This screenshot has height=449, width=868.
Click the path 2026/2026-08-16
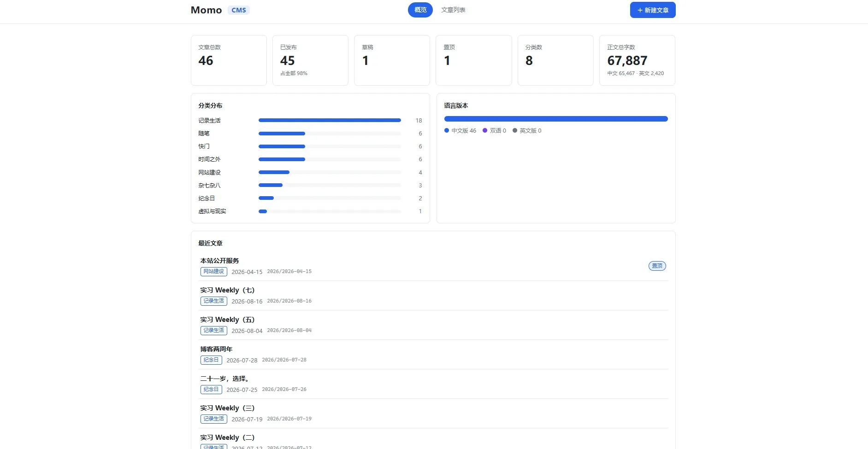(x=289, y=301)
